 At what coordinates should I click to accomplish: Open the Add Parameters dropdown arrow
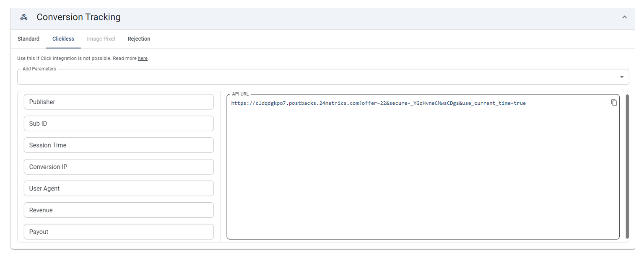(622, 77)
